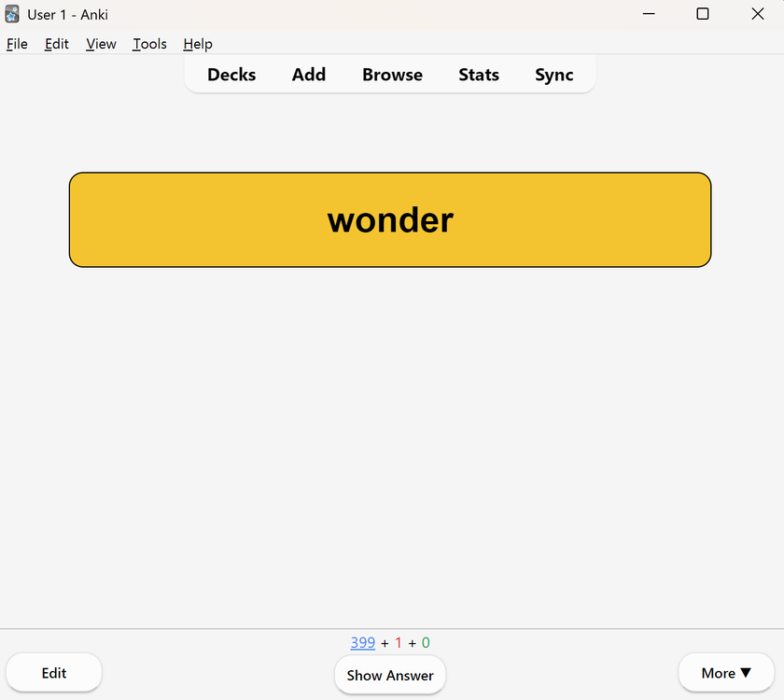
Task: Open the File menu
Action: [x=17, y=44]
